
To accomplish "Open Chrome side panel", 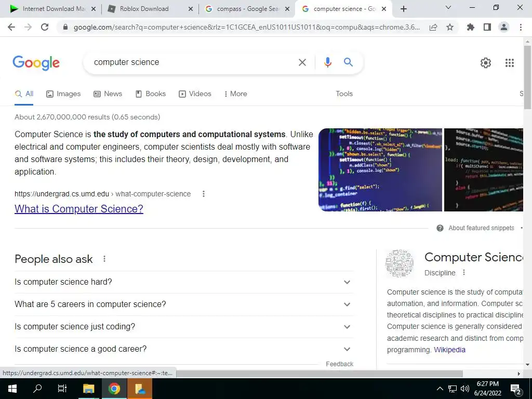I will [487, 27].
